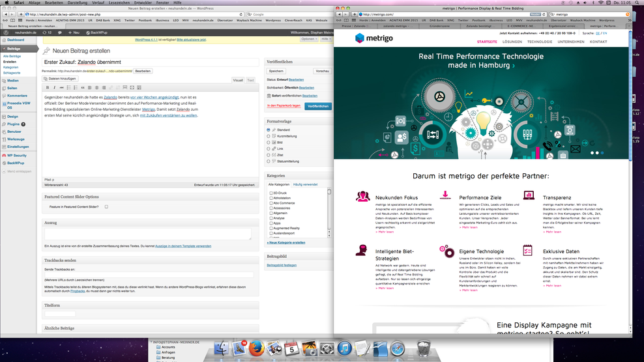
Task: Click the metrigo page vertical scrollbar
Action: [630, 95]
